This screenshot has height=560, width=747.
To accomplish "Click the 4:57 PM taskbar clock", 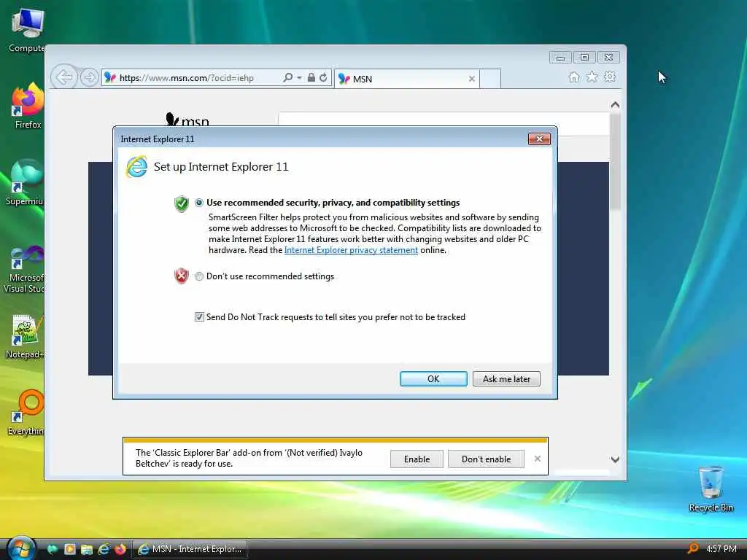I will pos(721,549).
